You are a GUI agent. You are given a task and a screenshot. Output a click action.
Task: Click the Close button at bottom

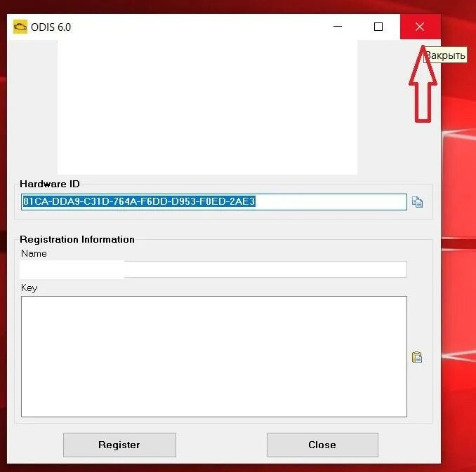tap(322, 445)
